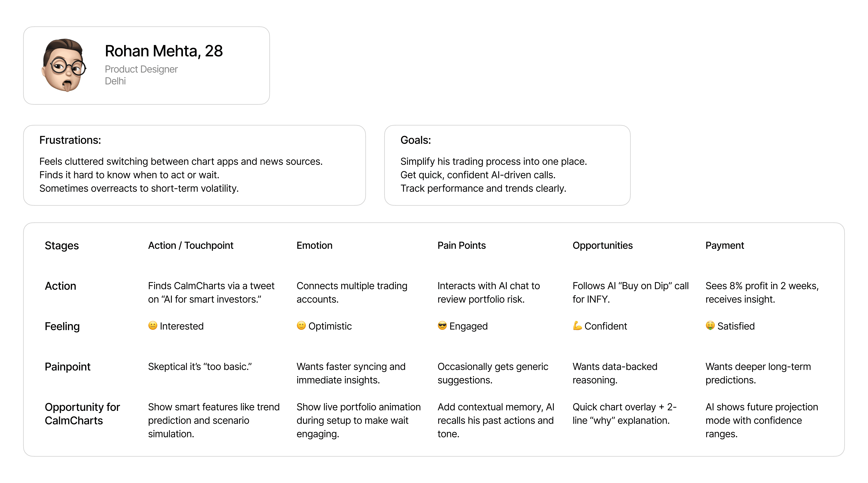Click the 'Skeptical it's too basic' cell

(200, 367)
